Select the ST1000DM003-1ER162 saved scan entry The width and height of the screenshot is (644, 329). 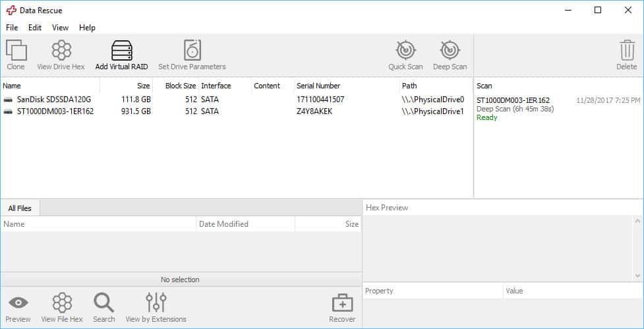(558, 109)
